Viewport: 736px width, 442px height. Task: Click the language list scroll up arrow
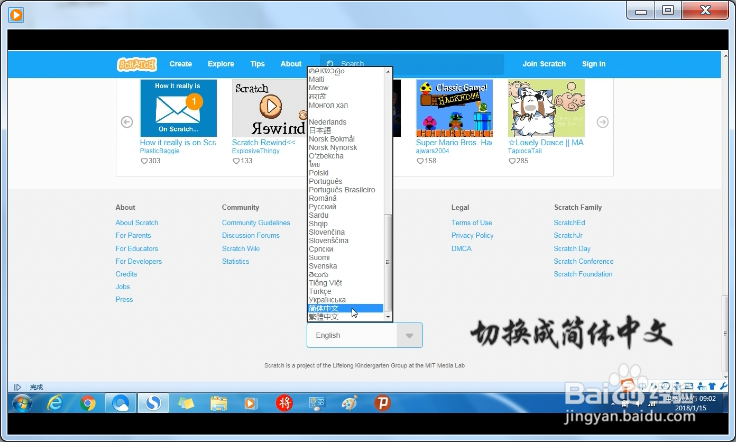pos(388,72)
